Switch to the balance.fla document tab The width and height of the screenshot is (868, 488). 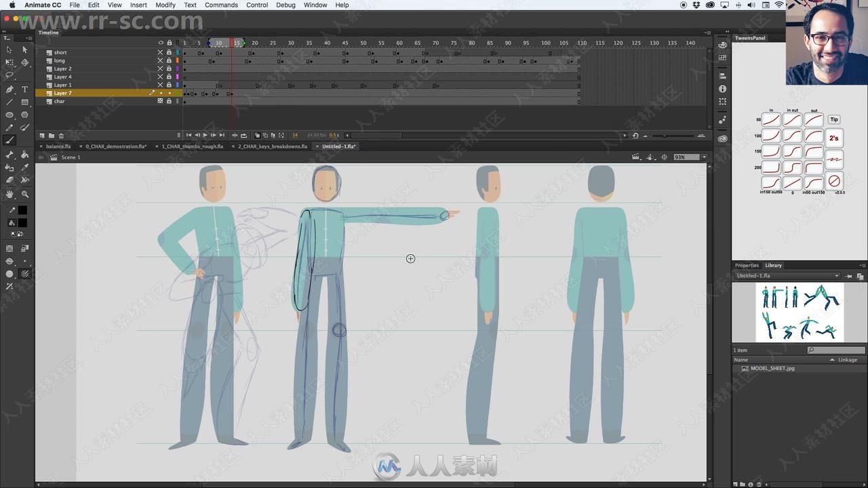click(58, 146)
